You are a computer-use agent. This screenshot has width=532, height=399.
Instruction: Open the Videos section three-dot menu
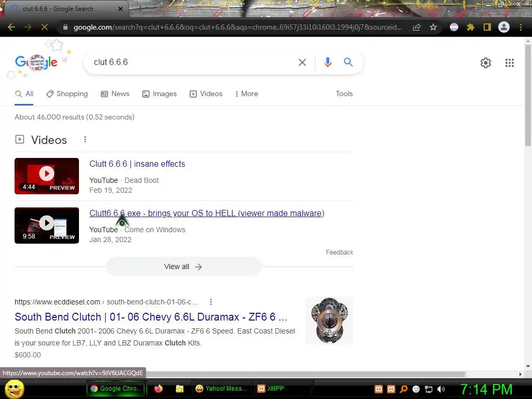[x=85, y=139]
